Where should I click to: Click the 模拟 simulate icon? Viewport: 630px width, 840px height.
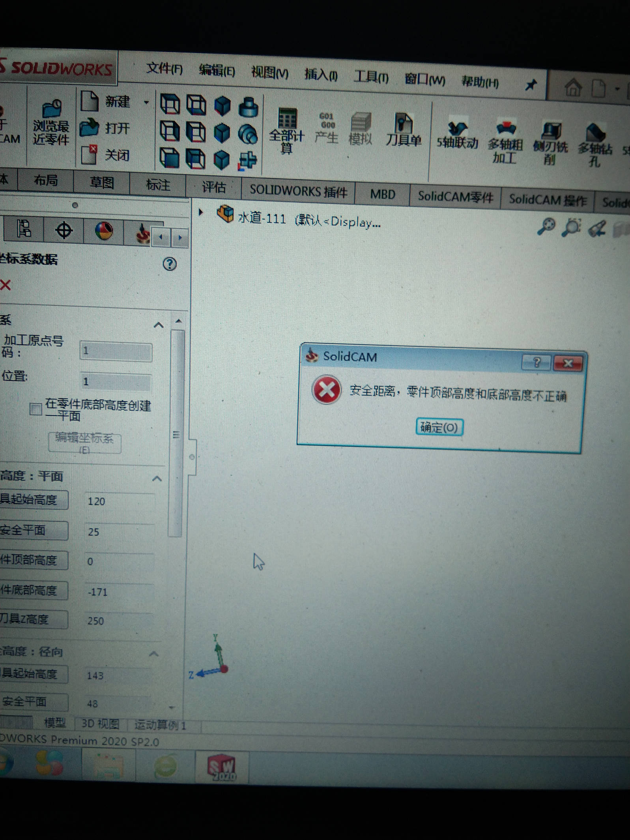360,129
